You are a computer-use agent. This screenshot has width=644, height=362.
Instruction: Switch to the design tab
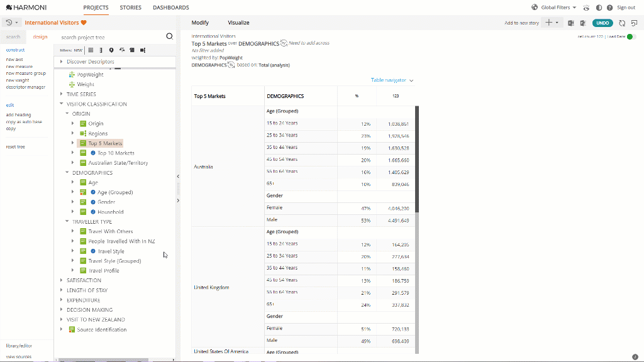[x=40, y=37]
